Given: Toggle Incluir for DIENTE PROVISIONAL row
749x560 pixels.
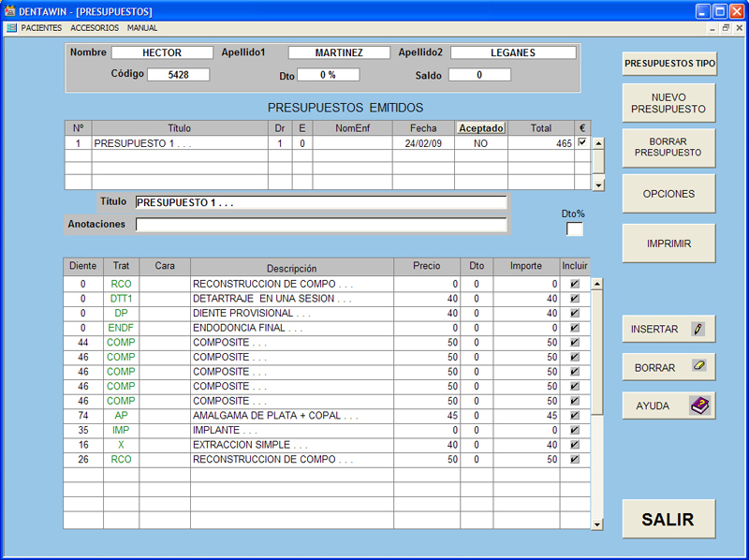Looking at the screenshot, I should click(x=575, y=313).
